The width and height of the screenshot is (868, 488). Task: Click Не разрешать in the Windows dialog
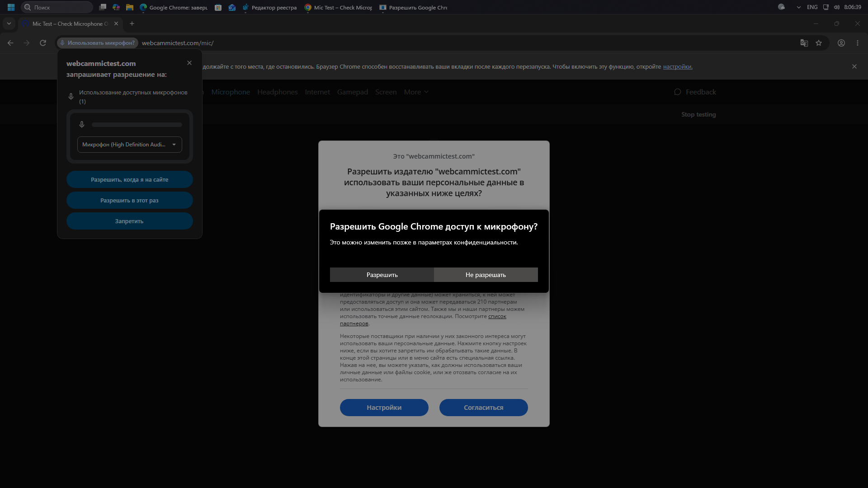pos(486,275)
